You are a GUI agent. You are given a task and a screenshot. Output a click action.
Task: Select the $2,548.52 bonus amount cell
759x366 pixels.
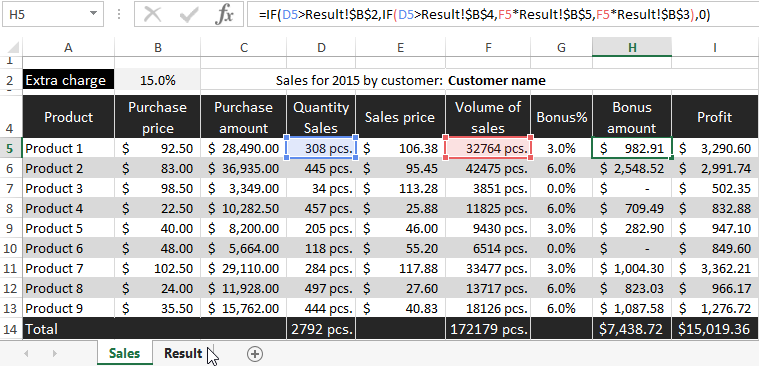[x=632, y=168]
